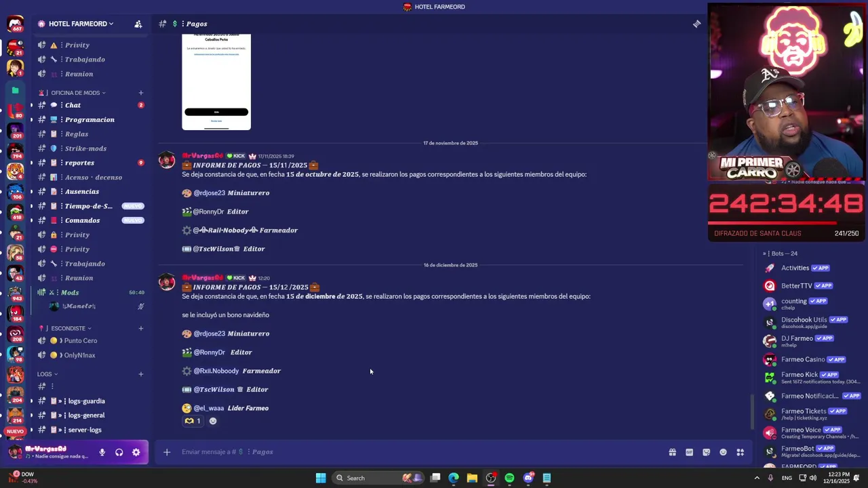868x488 pixels.
Task: Create channel in LOGS category
Action: click(141, 374)
